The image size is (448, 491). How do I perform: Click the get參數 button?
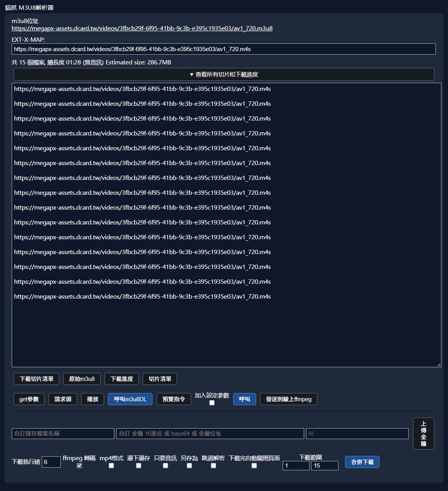tap(28, 399)
